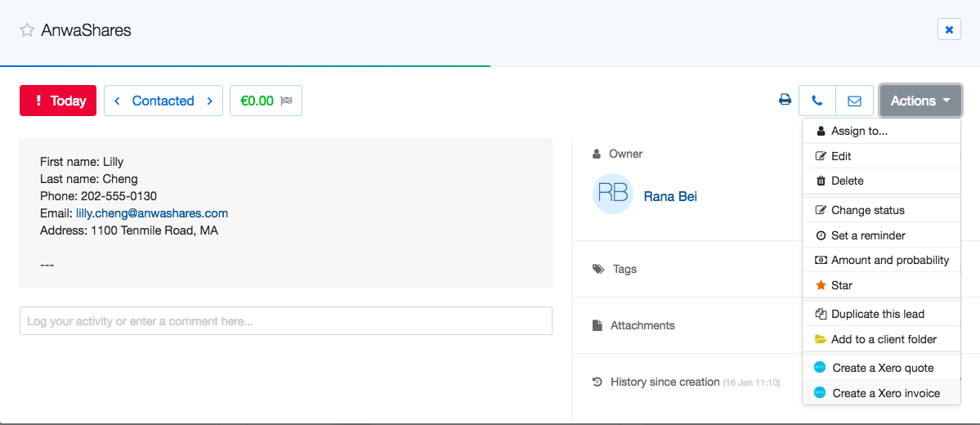Click the email envelope icon
The image size is (980, 425).
854,101
